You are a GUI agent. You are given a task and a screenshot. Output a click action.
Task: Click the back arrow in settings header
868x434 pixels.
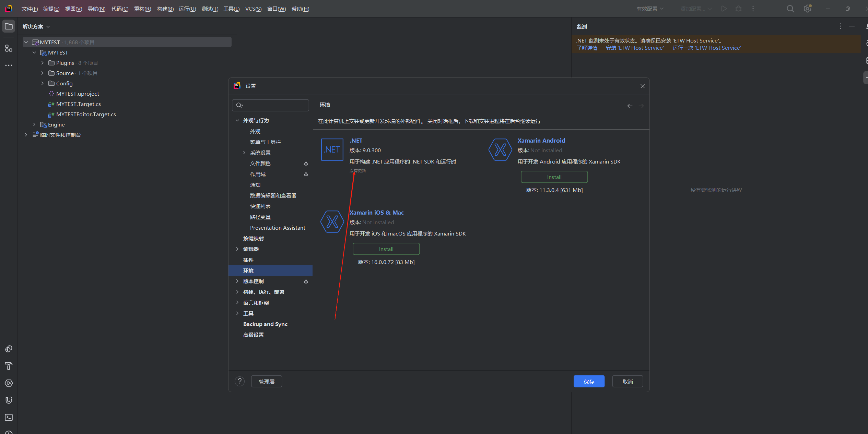point(630,106)
